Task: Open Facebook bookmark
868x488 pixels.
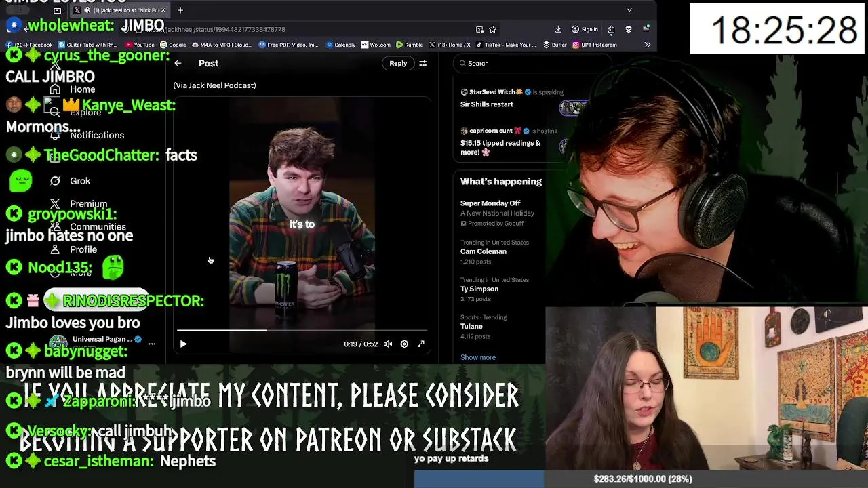Action: 31,45
